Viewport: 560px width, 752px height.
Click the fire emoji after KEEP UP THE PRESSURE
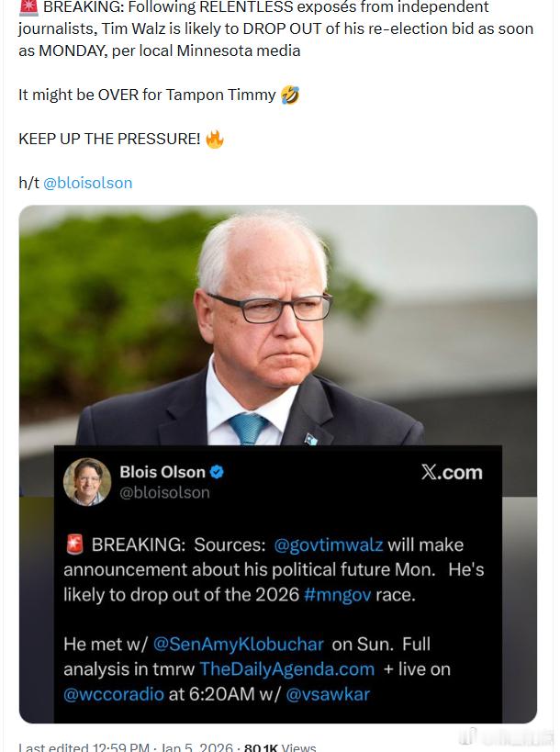click(x=215, y=139)
